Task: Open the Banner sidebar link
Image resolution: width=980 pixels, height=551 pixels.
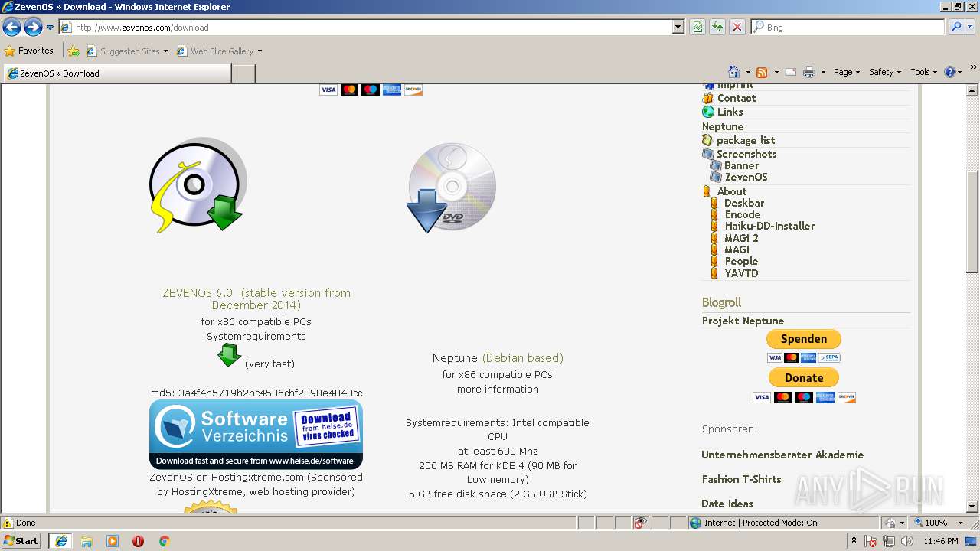Action: click(742, 165)
